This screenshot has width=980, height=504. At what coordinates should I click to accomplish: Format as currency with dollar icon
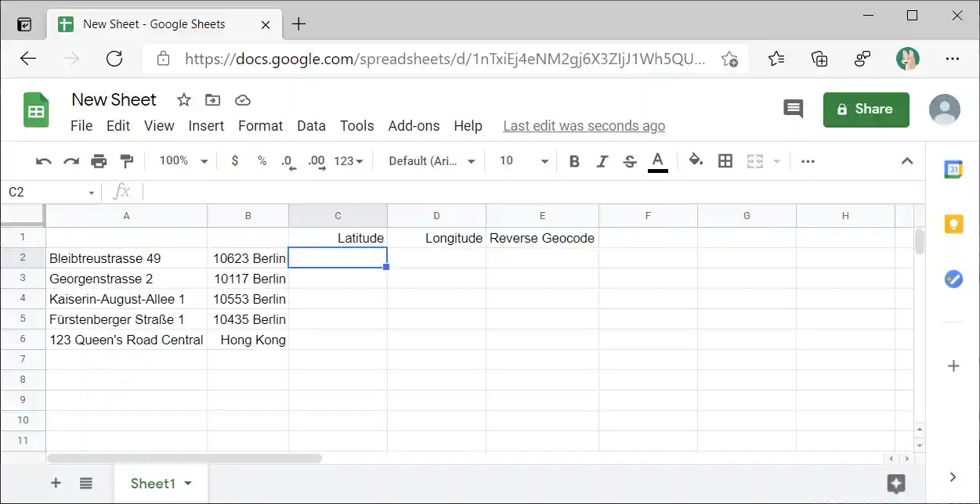coord(234,160)
